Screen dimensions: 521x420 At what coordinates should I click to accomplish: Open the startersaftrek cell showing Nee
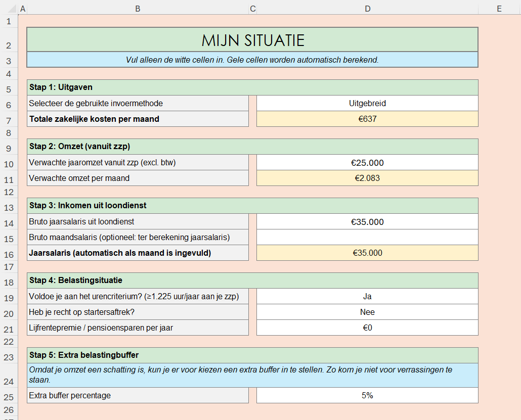pyautogui.click(x=367, y=312)
